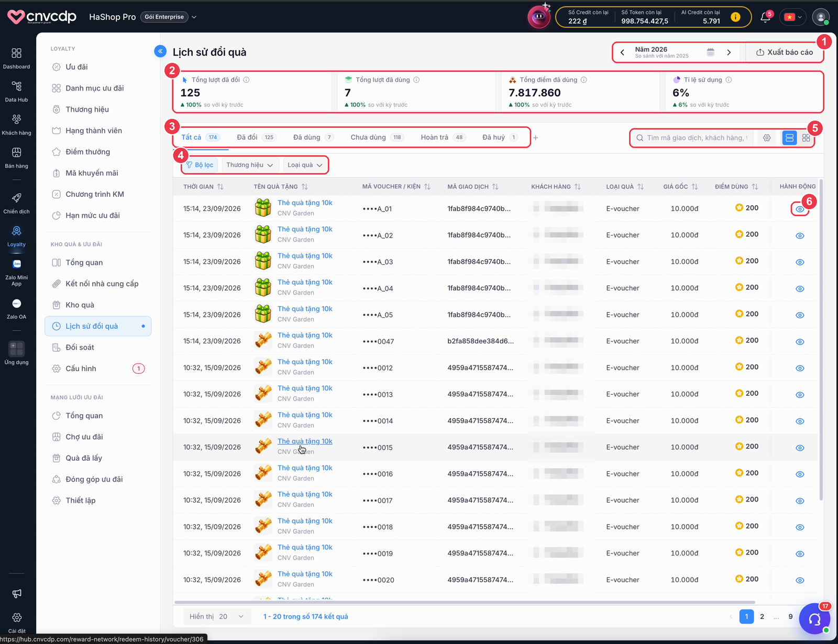
Task: Open the Cài đặt gear icon
Action: tap(16, 618)
